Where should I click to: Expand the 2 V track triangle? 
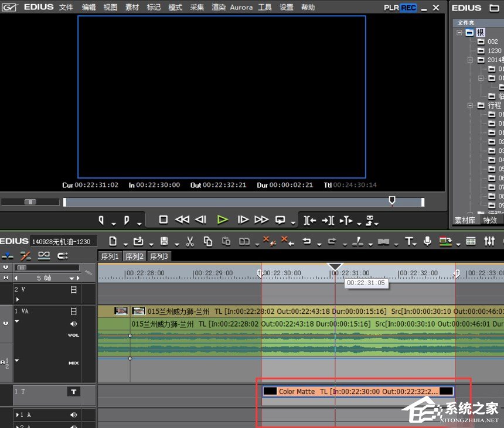pyautogui.click(x=18, y=300)
